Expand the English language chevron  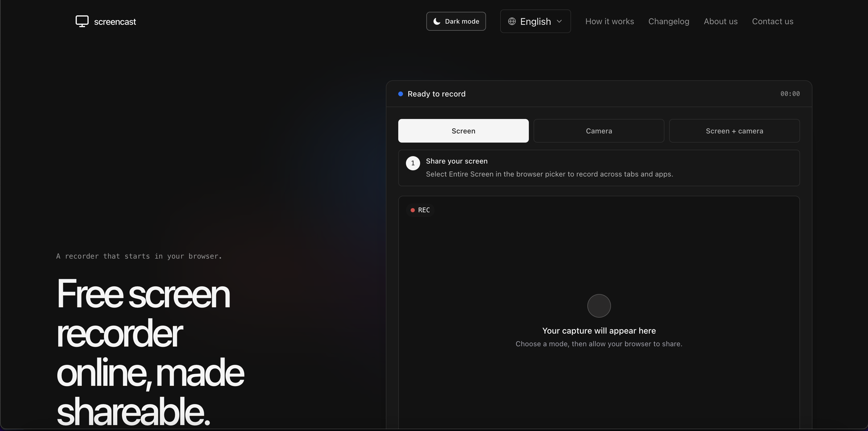coord(559,21)
